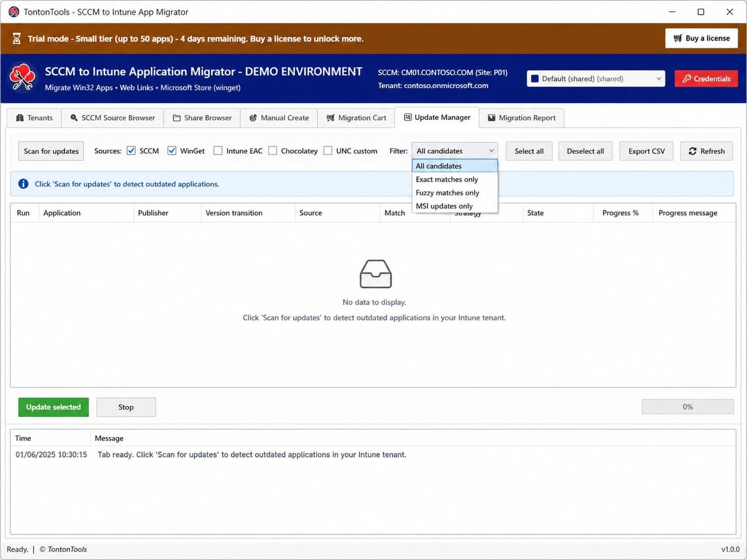Click the hourglass trial icon
Screen dimensions: 747x560
(x=17, y=39)
